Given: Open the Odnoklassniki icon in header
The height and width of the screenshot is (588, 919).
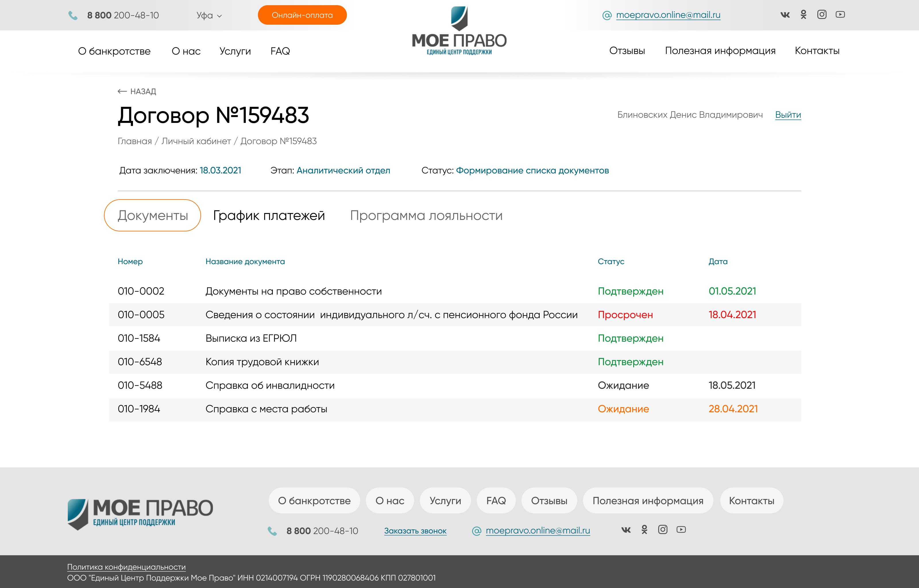Looking at the screenshot, I should tap(804, 15).
